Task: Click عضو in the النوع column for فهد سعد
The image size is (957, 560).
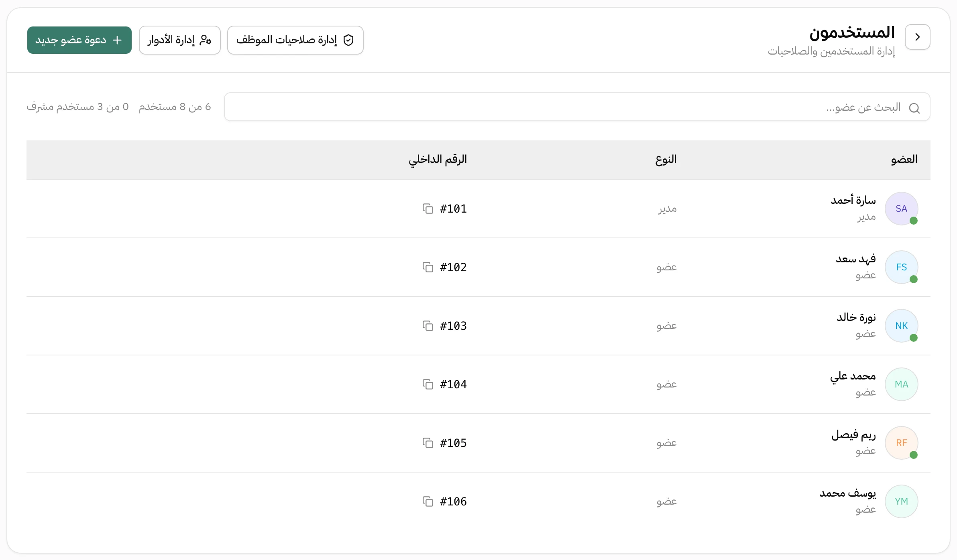Action: (x=667, y=267)
